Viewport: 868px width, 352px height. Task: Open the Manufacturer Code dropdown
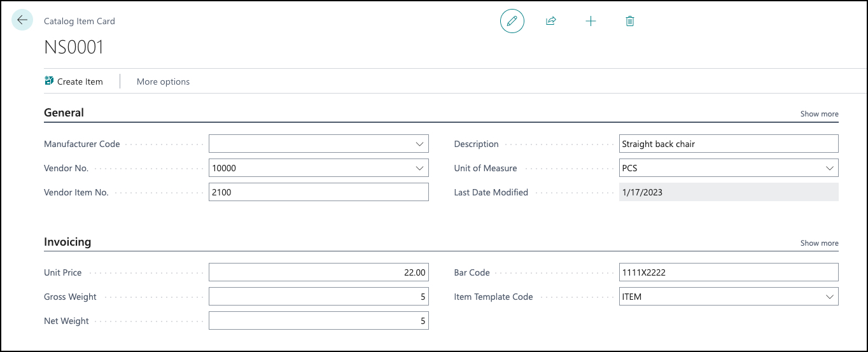(419, 144)
